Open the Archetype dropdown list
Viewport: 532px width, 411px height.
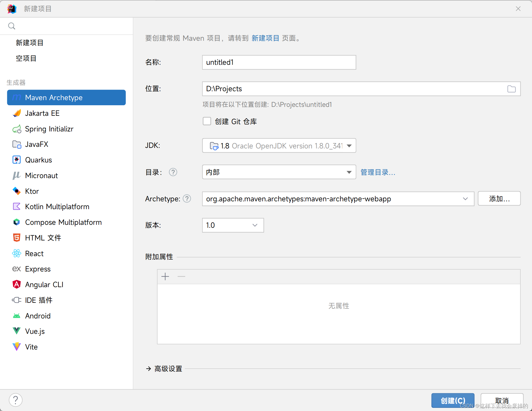(x=465, y=199)
